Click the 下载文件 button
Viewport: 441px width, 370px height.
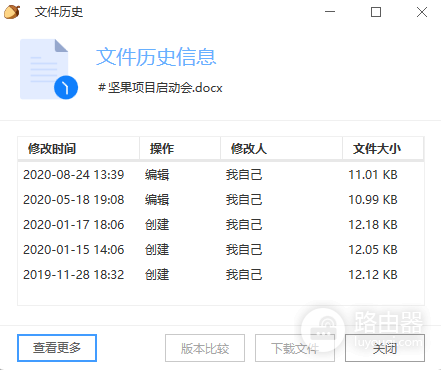pos(295,348)
